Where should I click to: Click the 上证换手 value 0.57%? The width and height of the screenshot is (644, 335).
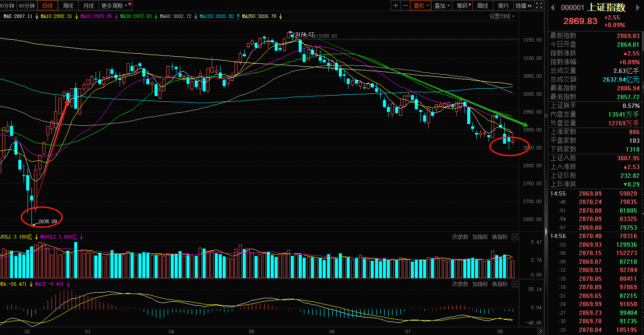click(x=631, y=106)
